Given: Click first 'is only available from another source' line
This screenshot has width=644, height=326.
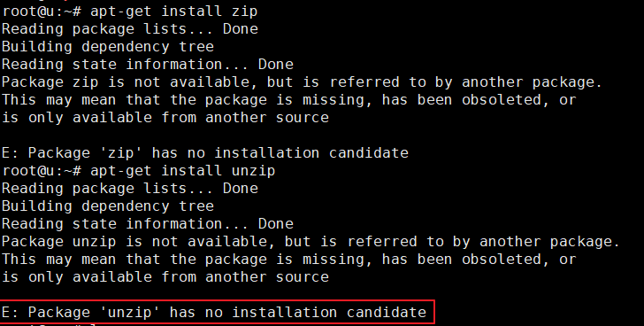Looking at the screenshot, I should (165, 118).
